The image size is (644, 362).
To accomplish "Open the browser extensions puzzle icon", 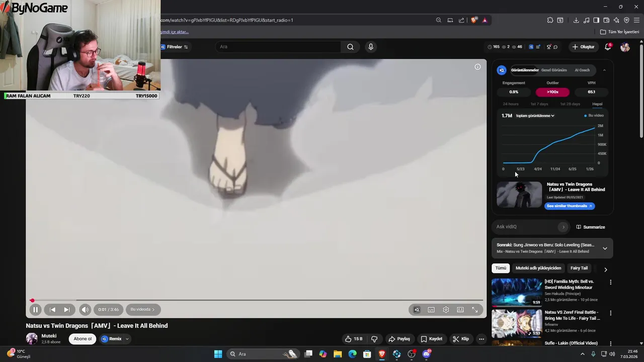I will tap(550, 20).
